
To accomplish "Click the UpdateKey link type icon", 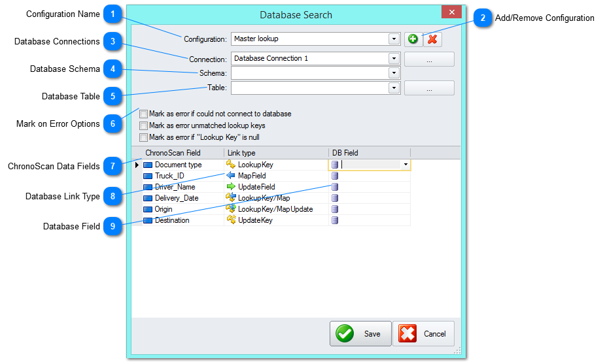I will (x=231, y=220).
